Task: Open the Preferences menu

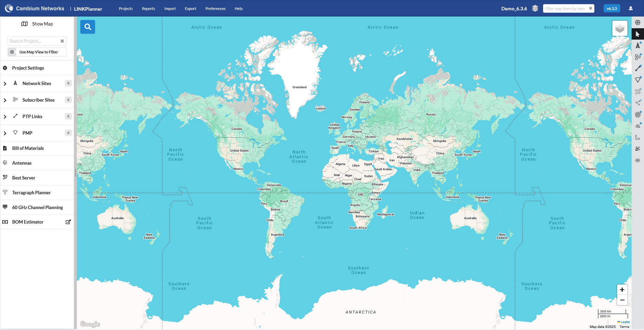Action: click(x=215, y=9)
